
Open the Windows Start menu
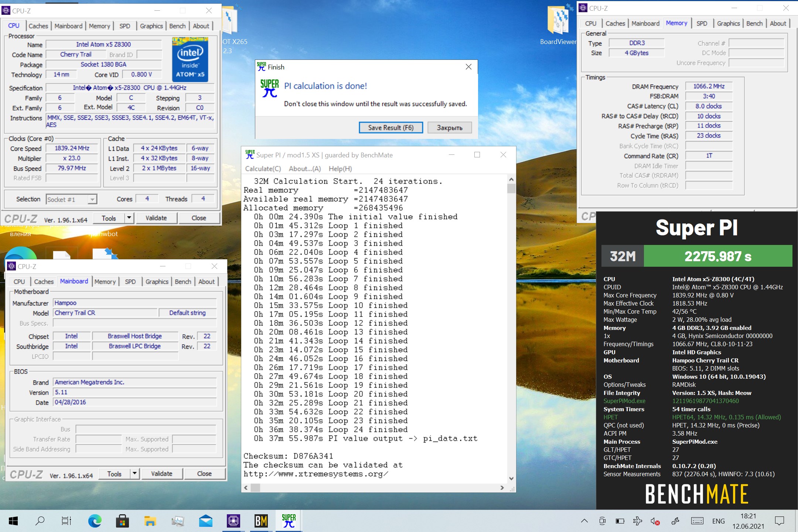coord(13,521)
